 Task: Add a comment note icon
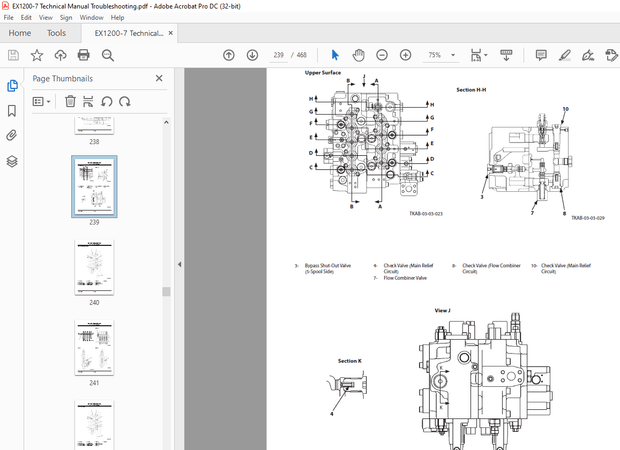point(541,55)
